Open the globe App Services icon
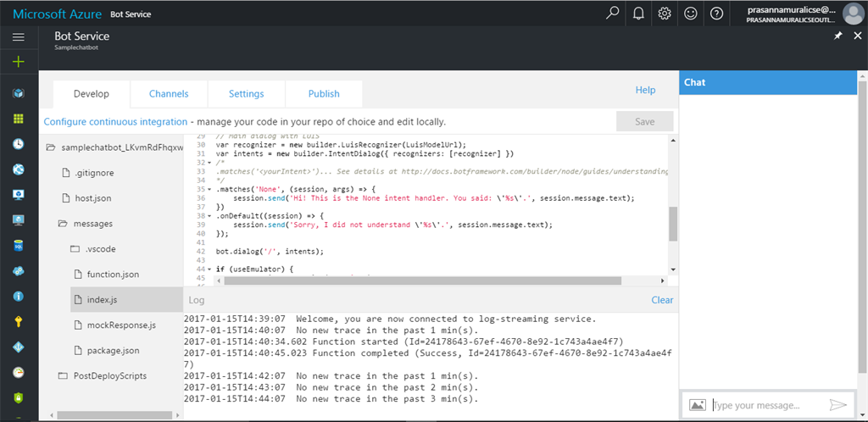Viewport: 868px width, 422px height. tap(19, 169)
